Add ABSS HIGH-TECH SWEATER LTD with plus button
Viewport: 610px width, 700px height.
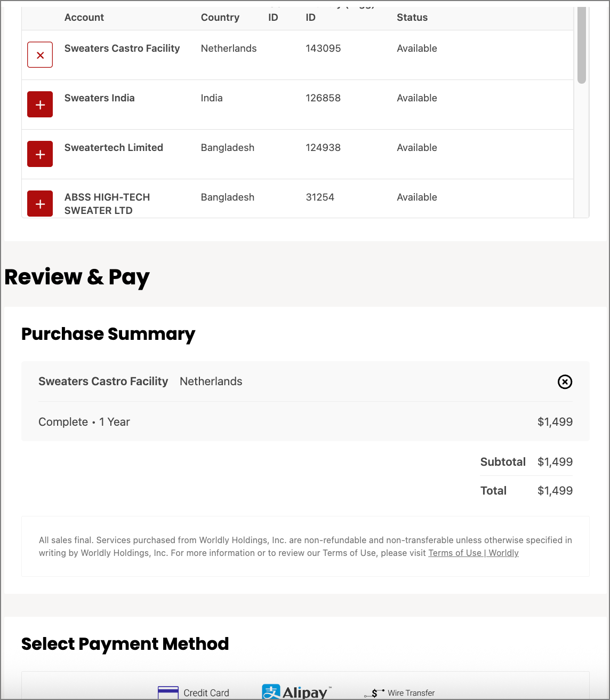[x=40, y=203]
